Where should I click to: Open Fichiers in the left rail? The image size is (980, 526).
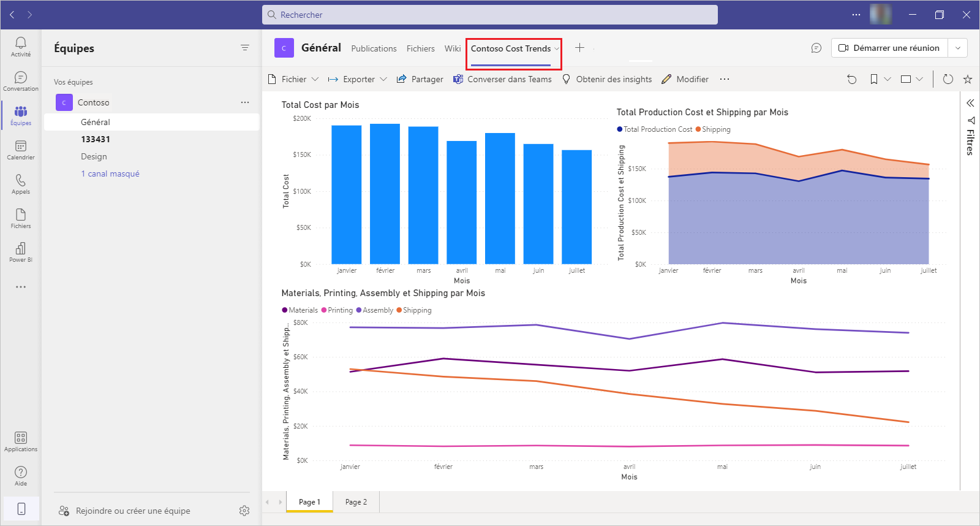coord(21,218)
